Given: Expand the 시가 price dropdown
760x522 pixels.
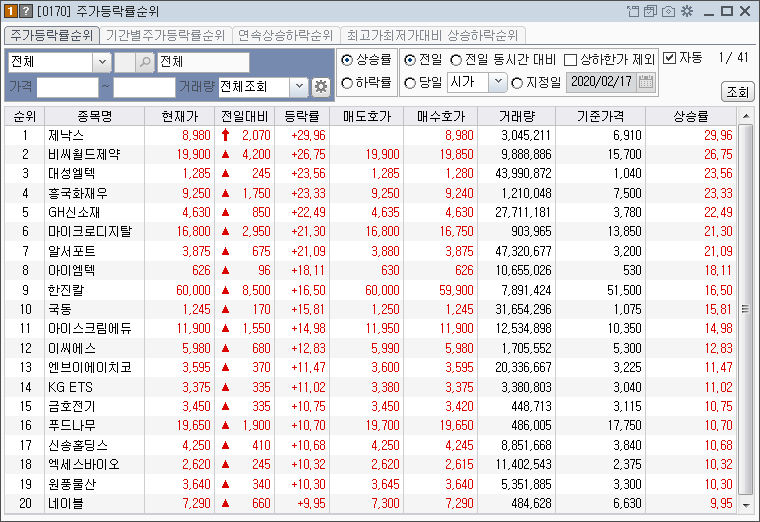Looking at the screenshot, I should click(x=497, y=82).
